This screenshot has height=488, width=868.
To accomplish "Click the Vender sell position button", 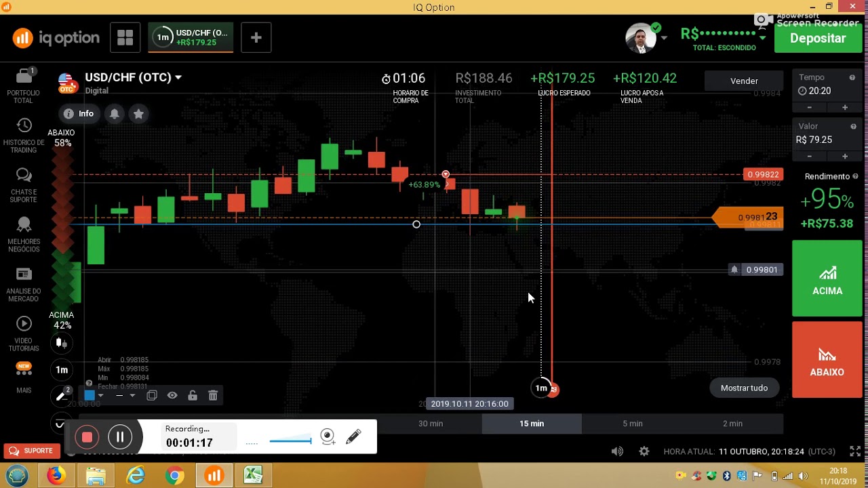I will [x=744, y=81].
